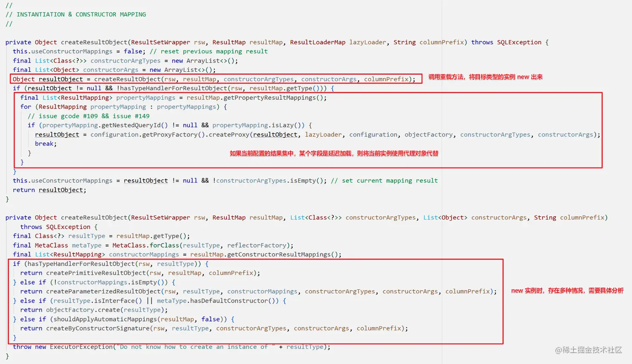Screen dimensions: 632x364
Task: Click the "// reset previous mapping result" comment
Action: tap(209, 51)
